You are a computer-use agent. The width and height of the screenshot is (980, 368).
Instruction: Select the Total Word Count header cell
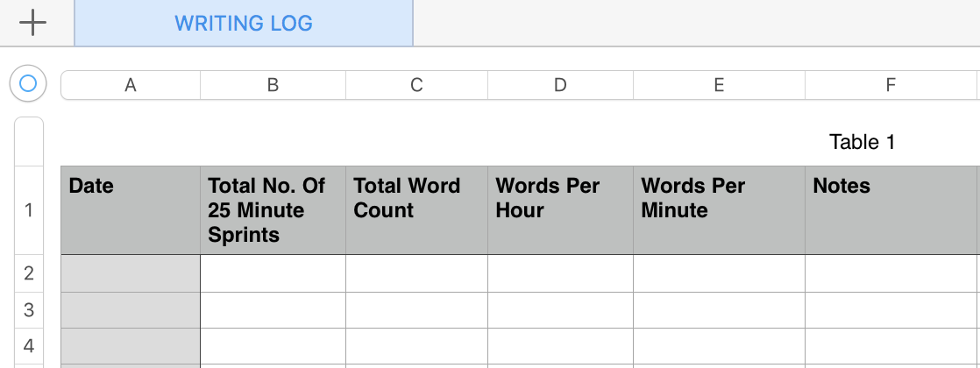(417, 210)
